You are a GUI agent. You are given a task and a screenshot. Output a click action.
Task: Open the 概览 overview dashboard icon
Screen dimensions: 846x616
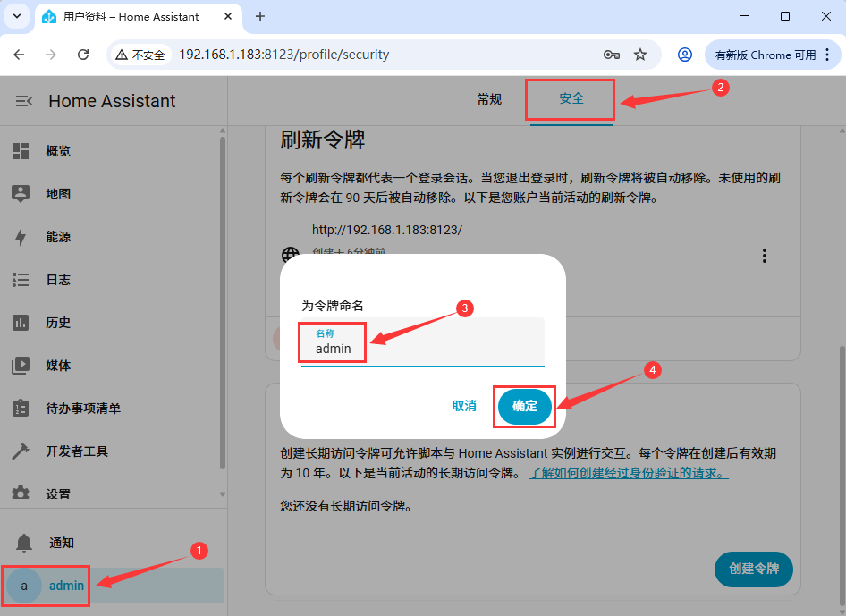click(21, 151)
